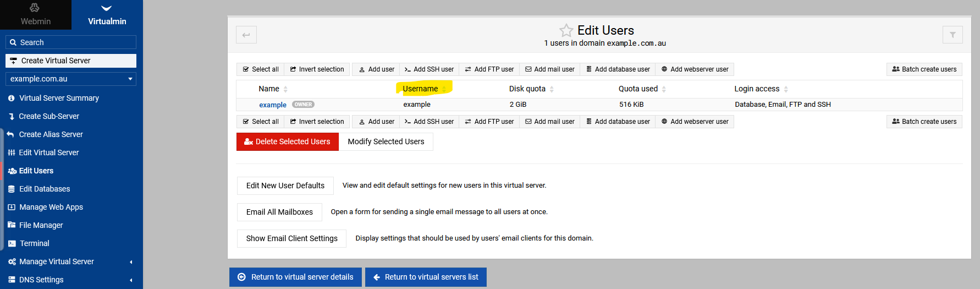
Task: Open the filter funnel icon button
Action: click(953, 35)
